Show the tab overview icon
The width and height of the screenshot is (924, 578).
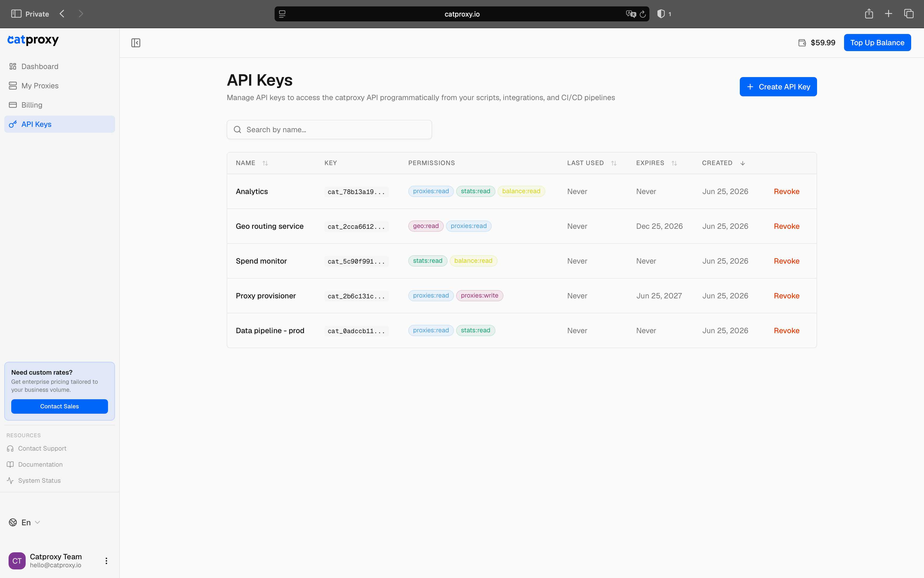click(909, 14)
